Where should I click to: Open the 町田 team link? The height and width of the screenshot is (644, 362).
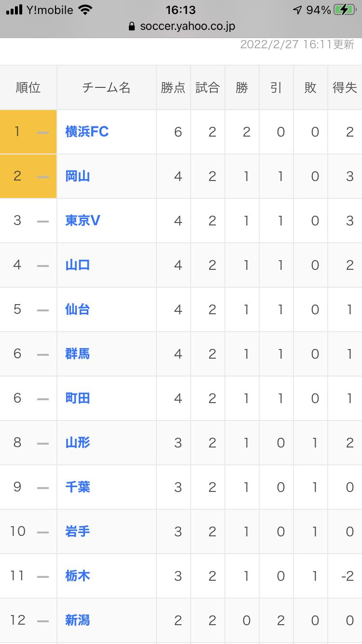(78, 398)
